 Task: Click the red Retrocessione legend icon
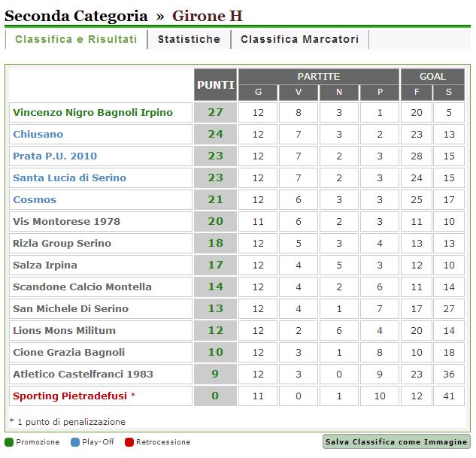point(129,442)
